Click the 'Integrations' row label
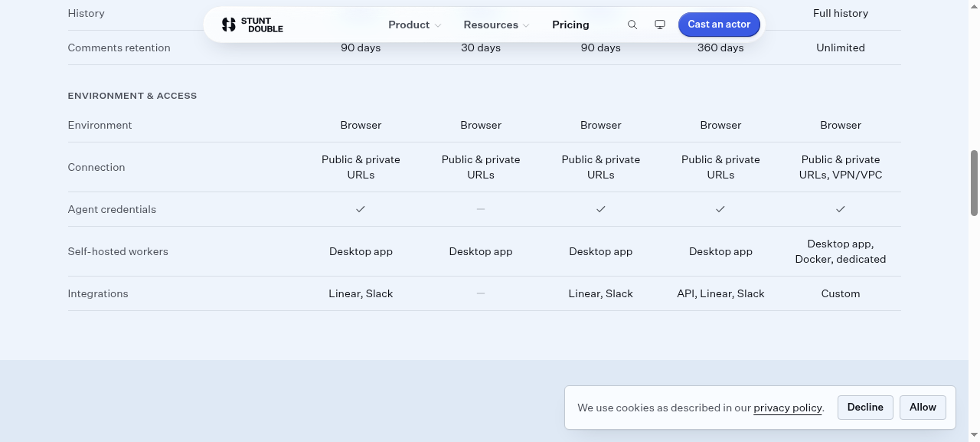980x442 pixels. click(x=98, y=293)
